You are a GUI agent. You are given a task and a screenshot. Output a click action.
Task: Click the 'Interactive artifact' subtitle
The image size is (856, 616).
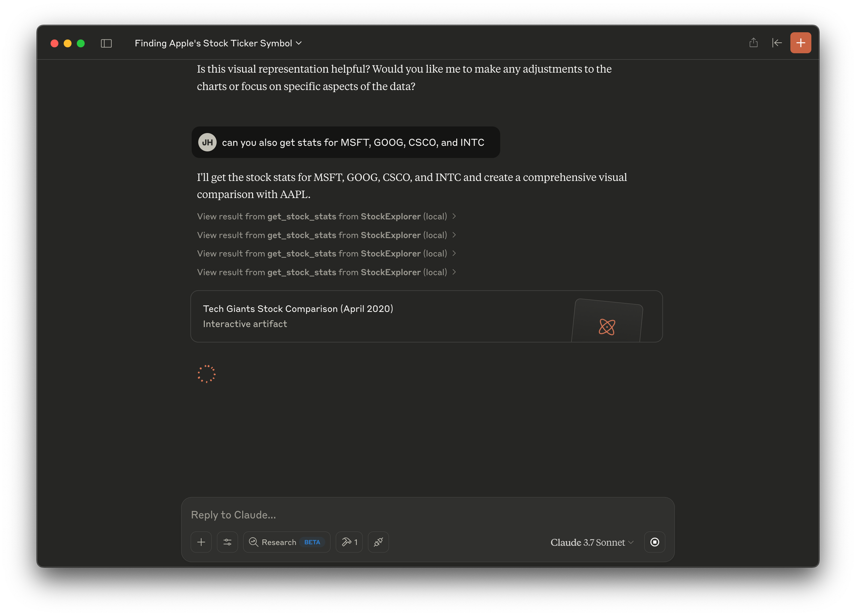[245, 324]
